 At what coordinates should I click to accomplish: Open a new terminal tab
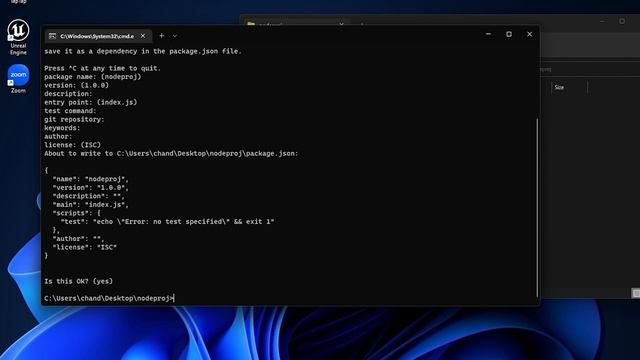click(x=162, y=36)
